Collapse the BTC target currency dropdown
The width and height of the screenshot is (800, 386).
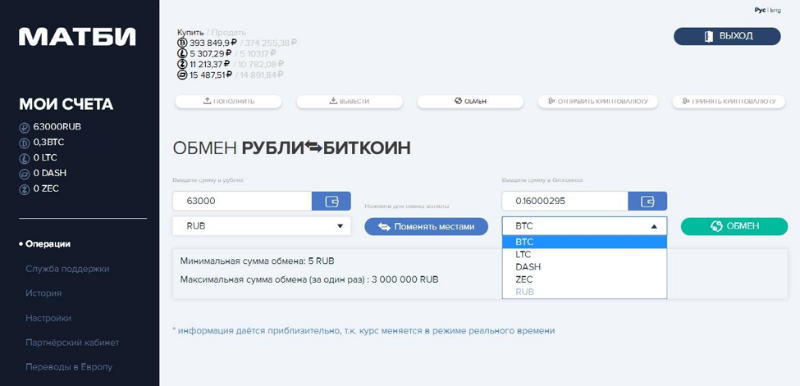584,226
